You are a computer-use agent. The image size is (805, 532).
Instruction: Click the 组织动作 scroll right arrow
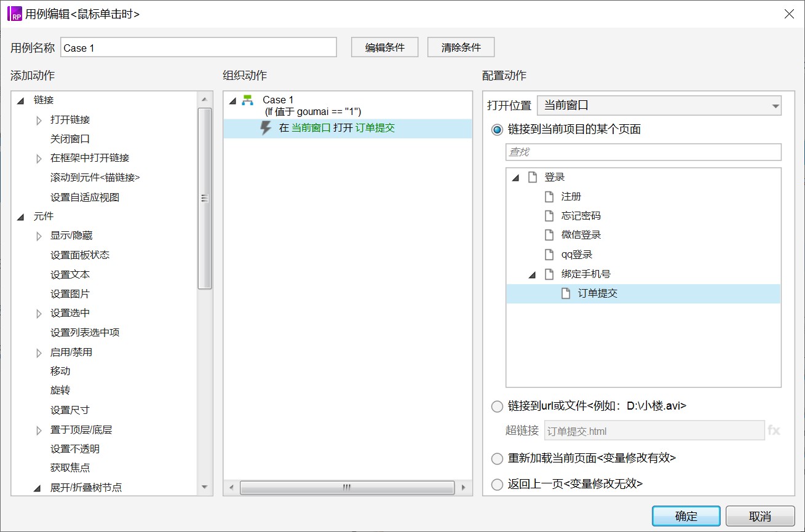coord(464,488)
